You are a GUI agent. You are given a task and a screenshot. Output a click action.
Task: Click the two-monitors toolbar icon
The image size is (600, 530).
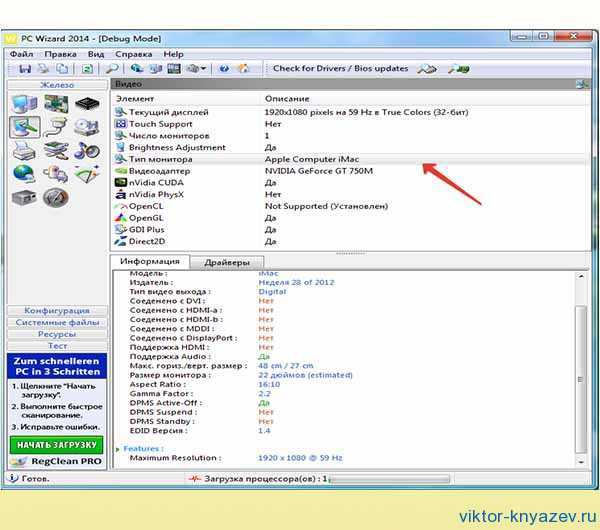click(x=155, y=69)
